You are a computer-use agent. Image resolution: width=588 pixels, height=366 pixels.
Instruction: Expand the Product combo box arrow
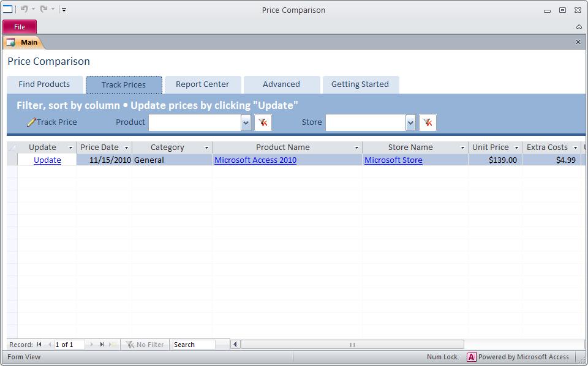pyautogui.click(x=246, y=122)
